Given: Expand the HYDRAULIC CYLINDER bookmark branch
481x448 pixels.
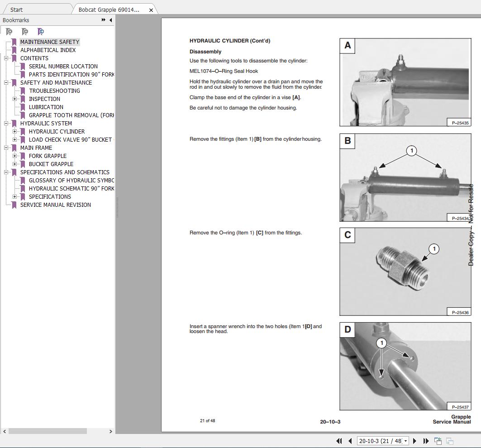Looking at the screenshot, I should click(x=14, y=131).
